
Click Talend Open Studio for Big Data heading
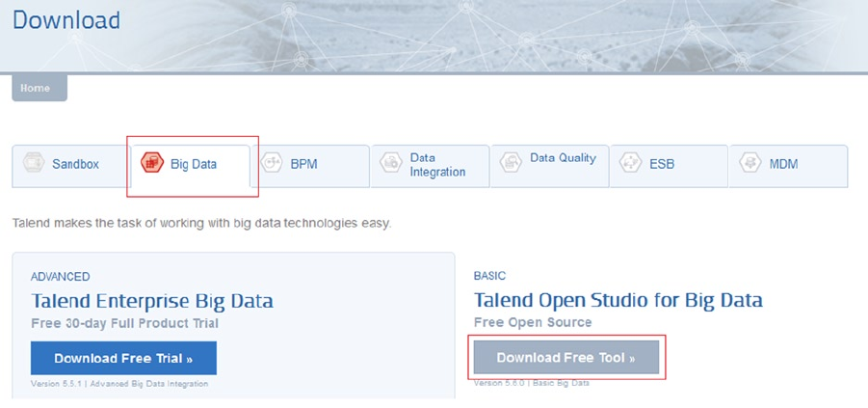tap(618, 301)
